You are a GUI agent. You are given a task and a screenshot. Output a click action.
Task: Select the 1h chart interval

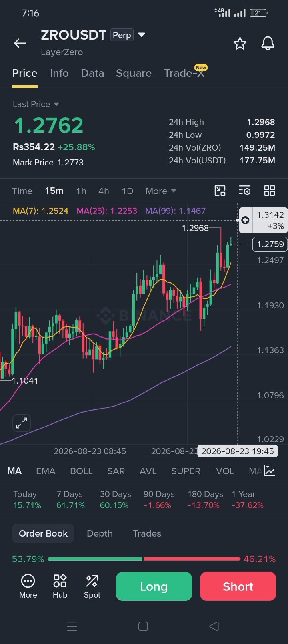click(x=81, y=191)
